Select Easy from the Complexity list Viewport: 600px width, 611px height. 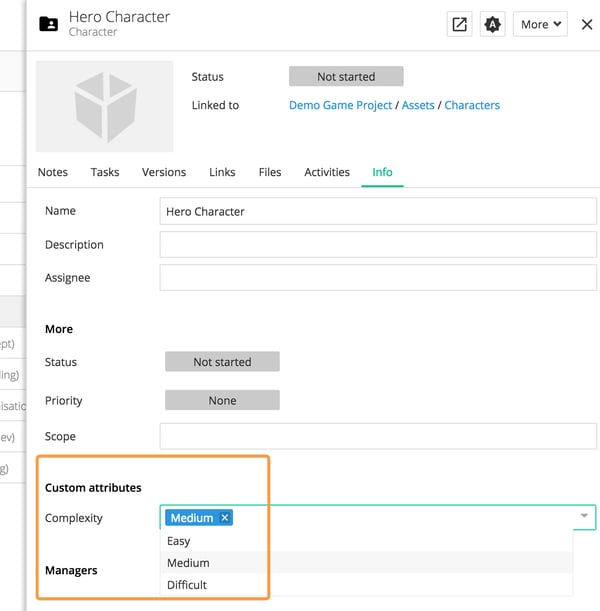click(179, 541)
